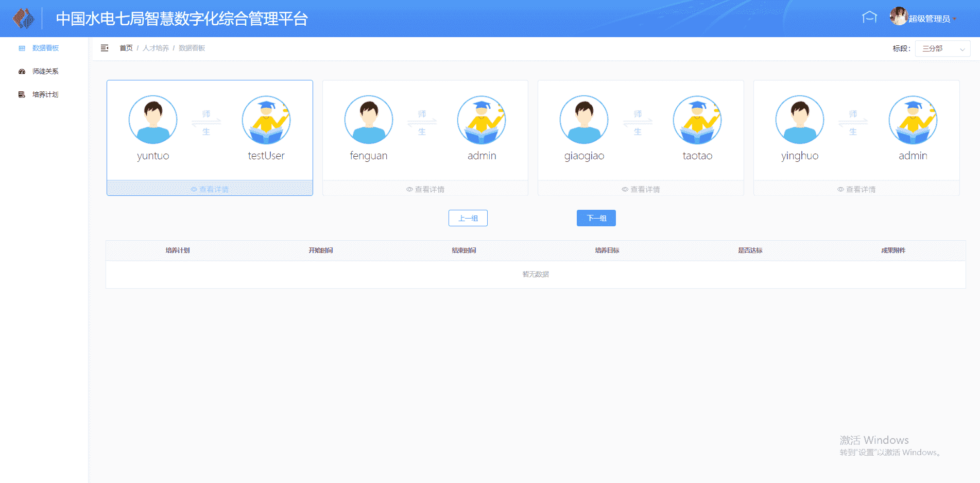
Task: Click the home icon in top header
Action: (x=869, y=18)
